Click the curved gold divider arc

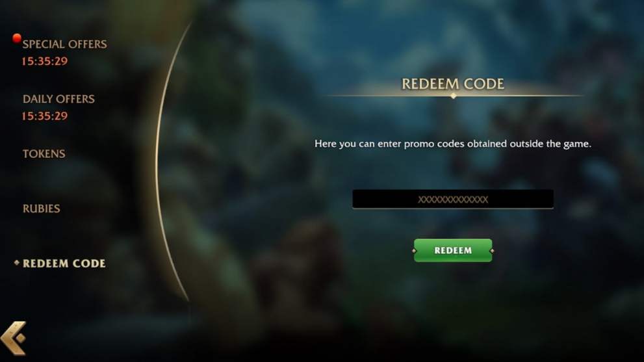point(159,164)
